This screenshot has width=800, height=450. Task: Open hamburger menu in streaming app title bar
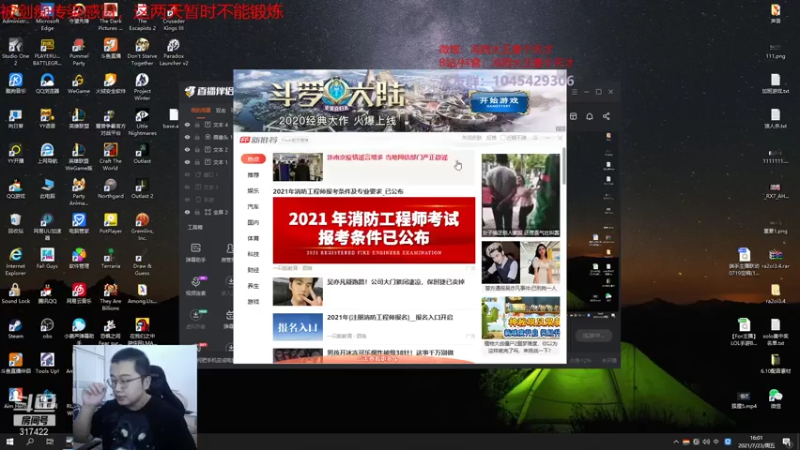click(574, 92)
